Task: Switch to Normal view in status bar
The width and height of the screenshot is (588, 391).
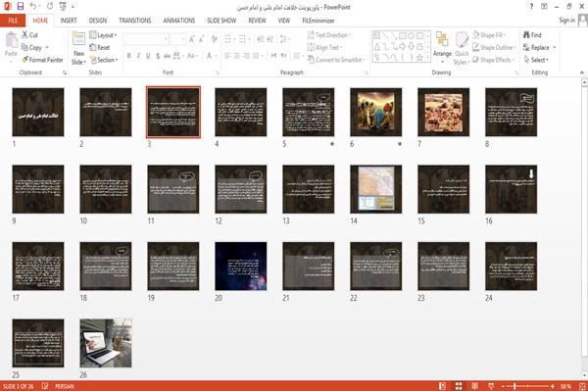Action: click(x=443, y=386)
